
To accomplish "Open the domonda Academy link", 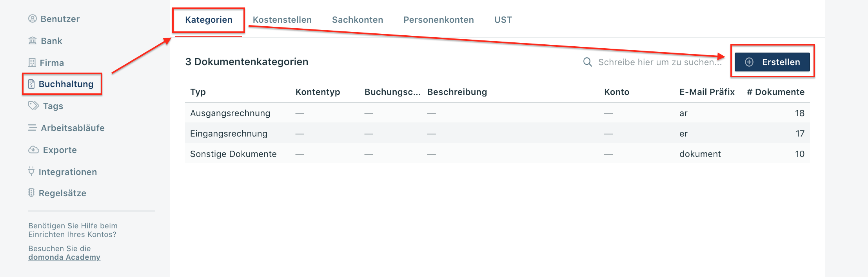I will pyautogui.click(x=64, y=257).
